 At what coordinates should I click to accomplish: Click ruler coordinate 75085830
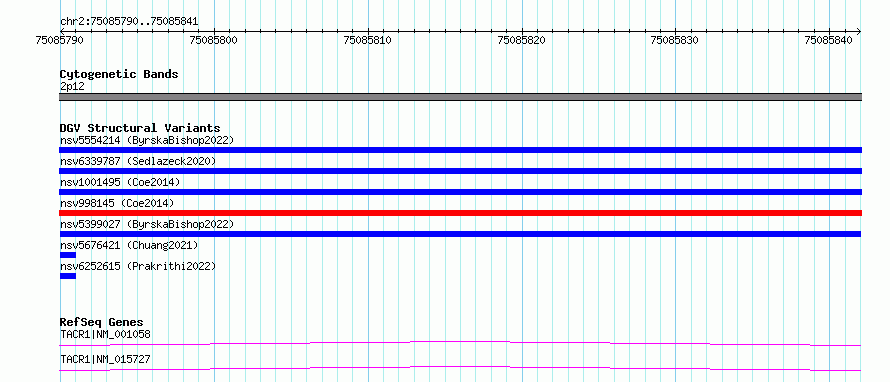(x=674, y=40)
